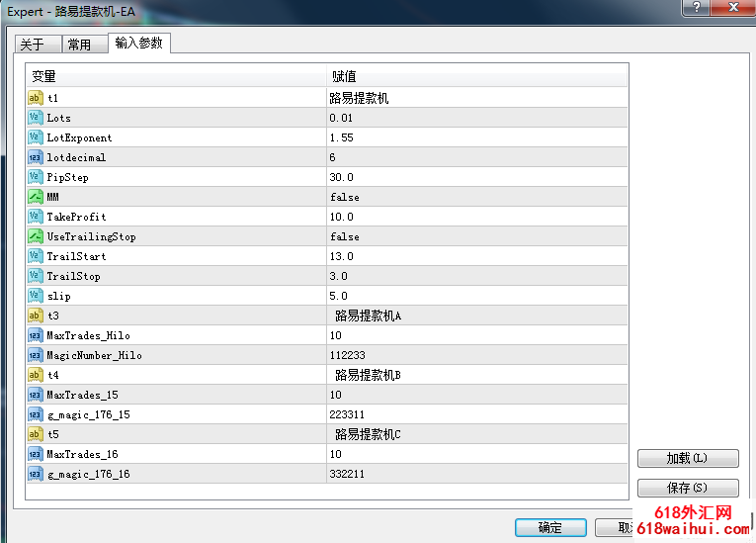Select the 输入参数 tab
Viewport: 756px width, 543px height.
tap(139, 43)
